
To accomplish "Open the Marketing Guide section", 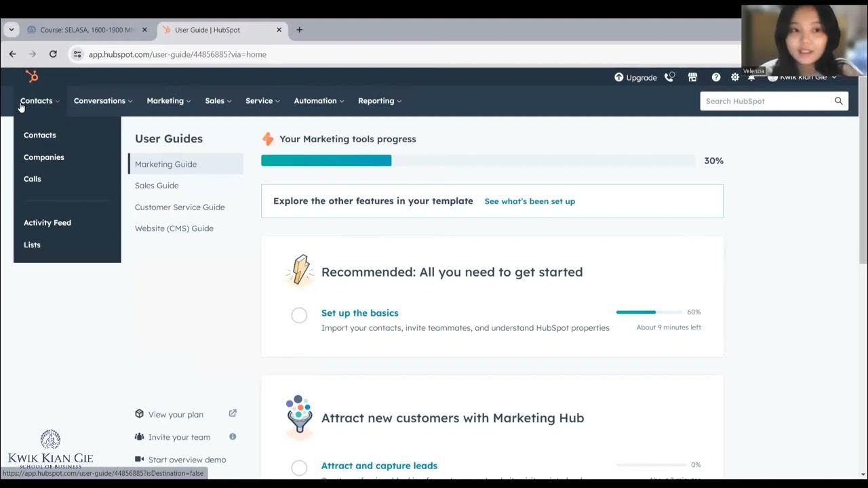I will (x=186, y=164).
